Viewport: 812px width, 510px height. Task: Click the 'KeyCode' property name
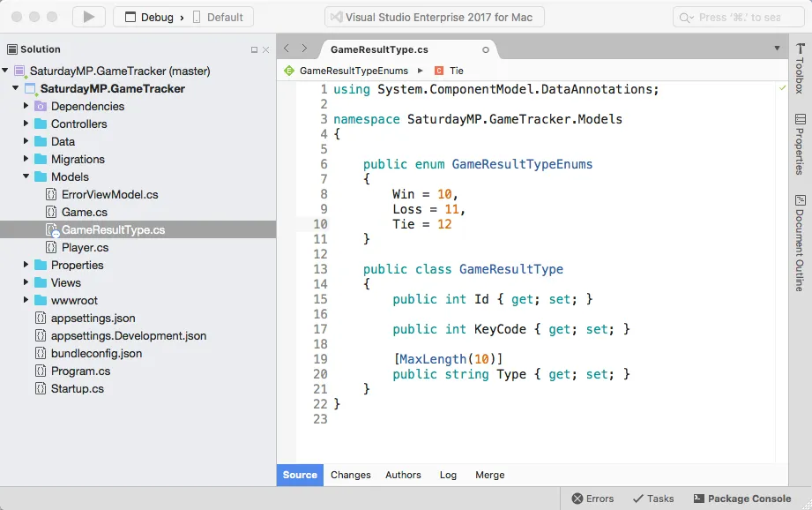click(500, 329)
